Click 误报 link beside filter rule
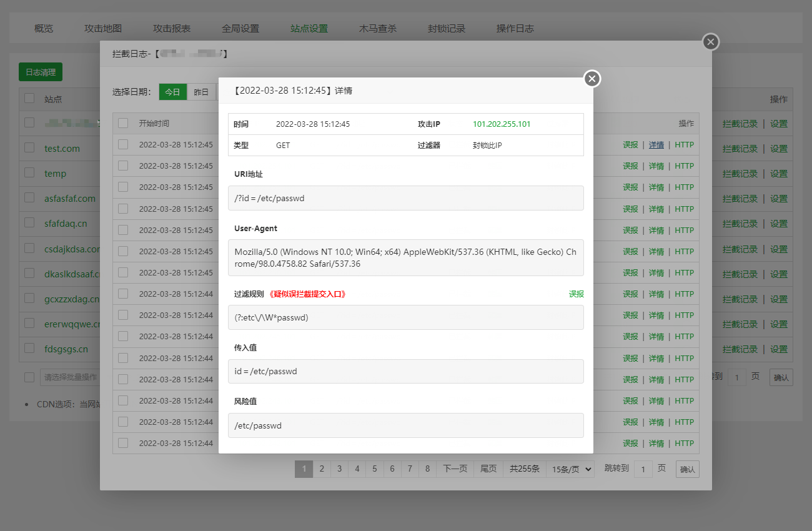Image resolution: width=812 pixels, height=531 pixels. tap(576, 294)
